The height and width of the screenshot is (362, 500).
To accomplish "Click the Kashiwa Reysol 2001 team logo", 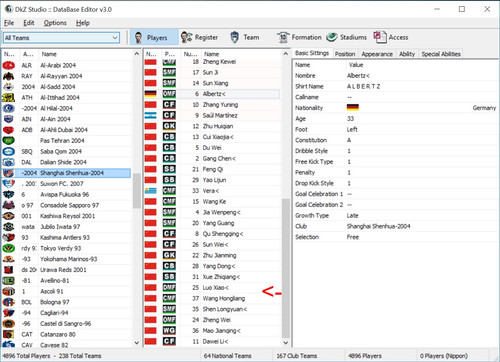I will point(8,216).
